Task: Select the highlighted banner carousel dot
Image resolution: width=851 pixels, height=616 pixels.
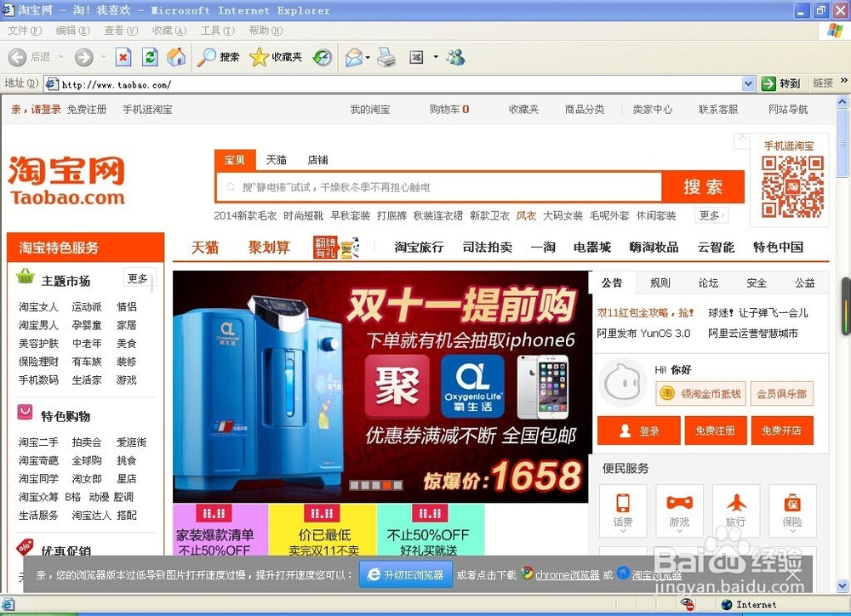Action: click(387, 485)
